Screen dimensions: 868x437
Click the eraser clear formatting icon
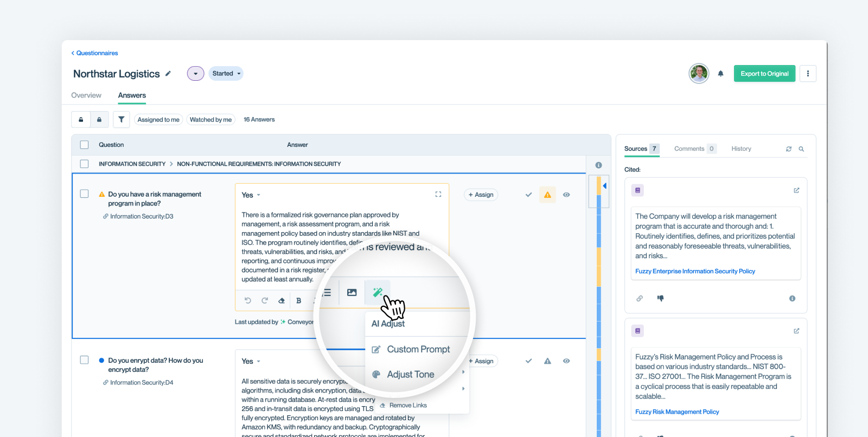pos(282,300)
